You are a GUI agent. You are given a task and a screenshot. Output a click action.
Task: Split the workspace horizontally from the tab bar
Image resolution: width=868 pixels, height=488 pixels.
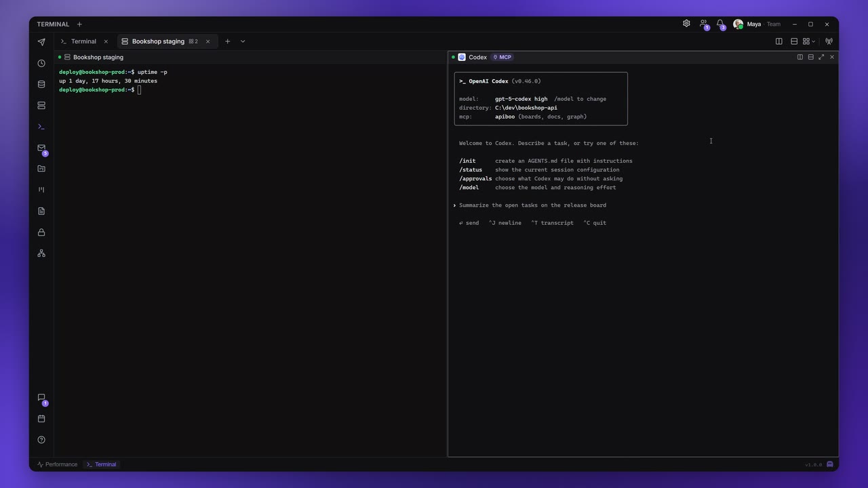point(794,41)
